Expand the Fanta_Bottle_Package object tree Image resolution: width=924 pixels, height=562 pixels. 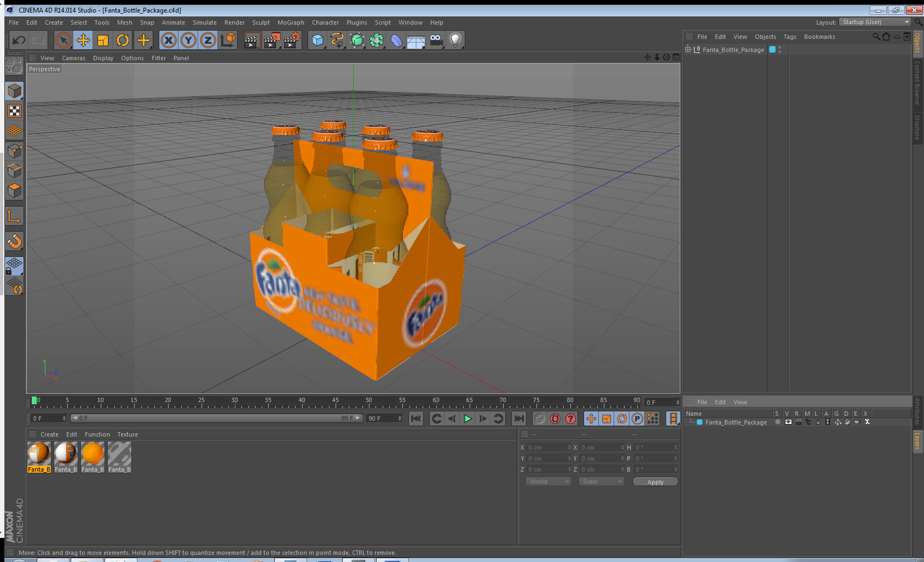click(x=688, y=49)
